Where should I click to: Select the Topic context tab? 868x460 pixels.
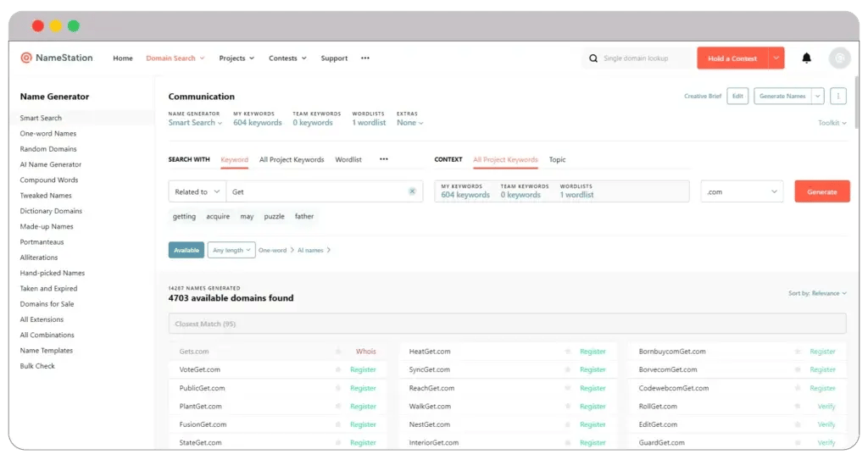[557, 159]
